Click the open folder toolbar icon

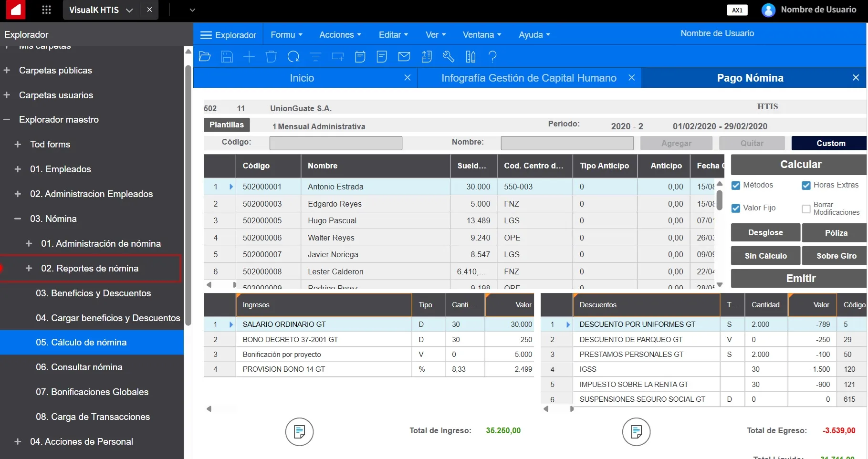coord(205,57)
